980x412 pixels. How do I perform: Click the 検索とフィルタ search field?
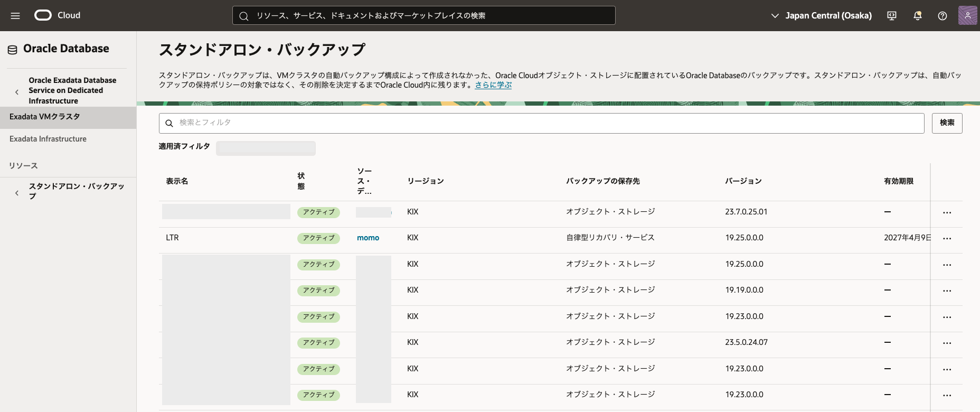(541, 123)
